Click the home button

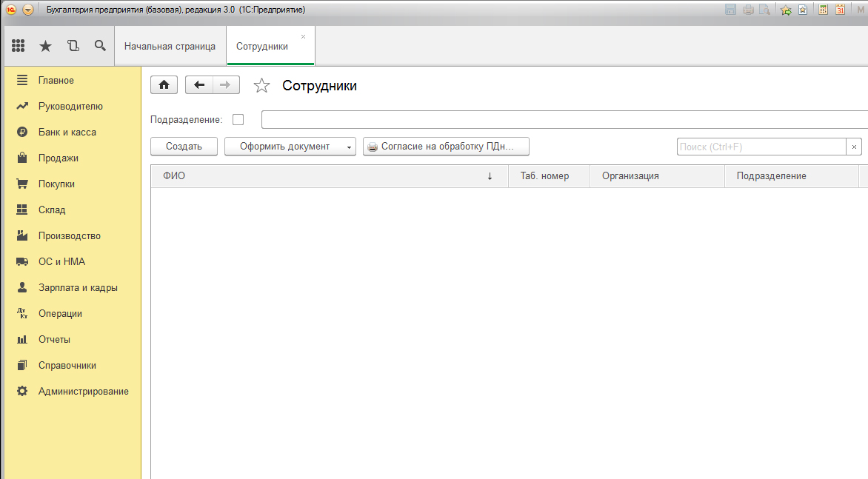[164, 85]
